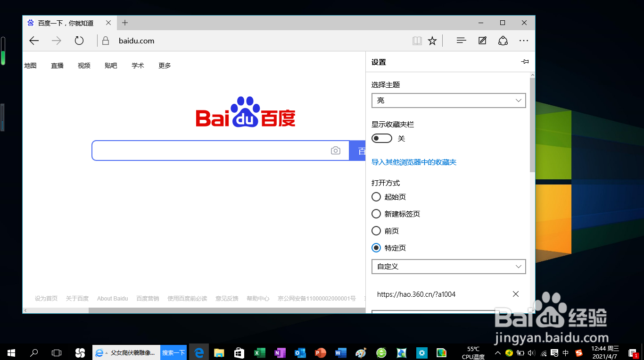Select the 起始页 radio option

(x=376, y=197)
